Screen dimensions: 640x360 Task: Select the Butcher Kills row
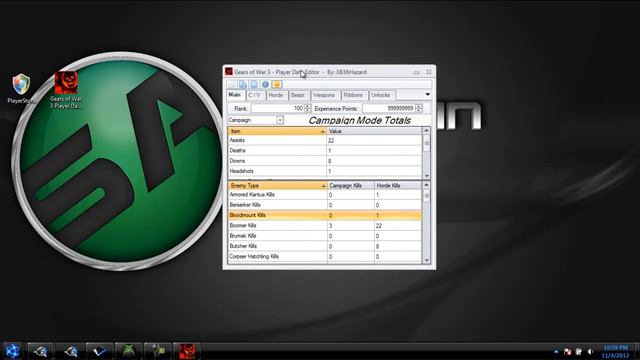click(325, 246)
